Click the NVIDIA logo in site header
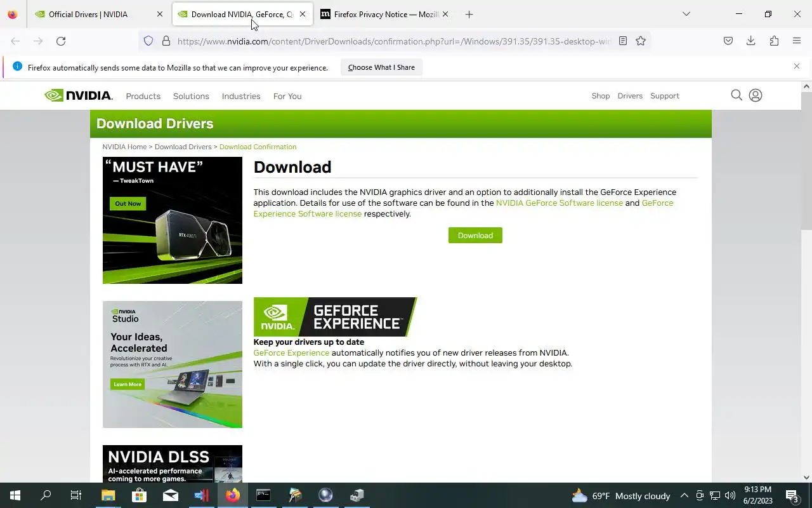Viewport: 812px width, 508px height. click(79, 95)
